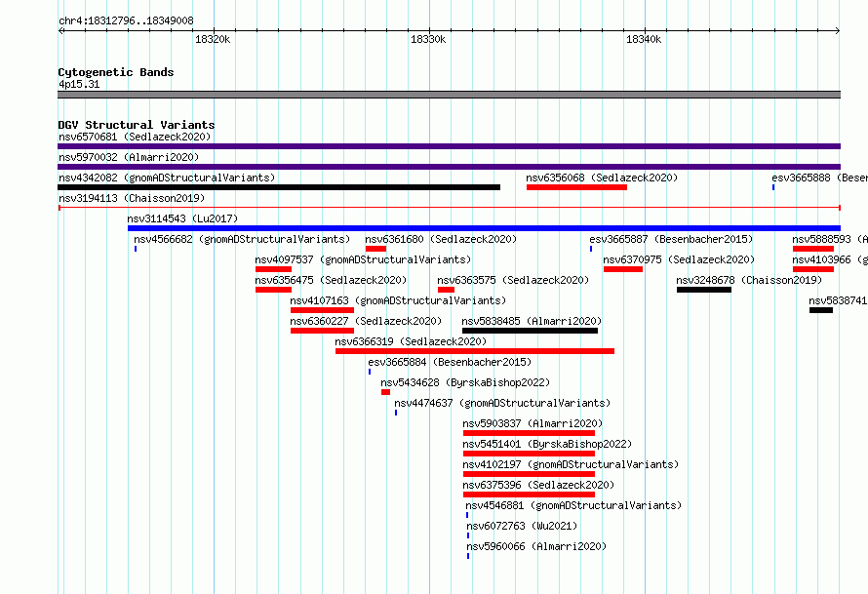Image resolution: width=868 pixels, height=594 pixels.
Task: Click the 18330k ruler position label
Action: 428,39
